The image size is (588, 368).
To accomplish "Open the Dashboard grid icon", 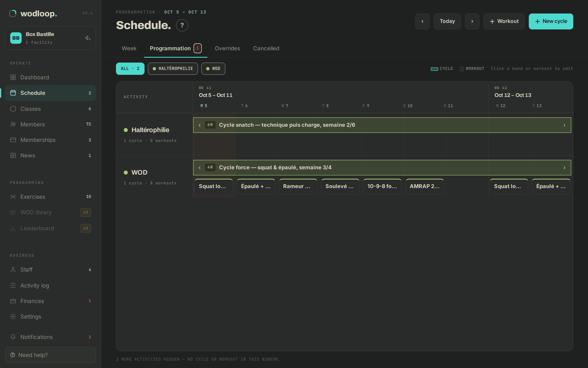I will point(13,77).
